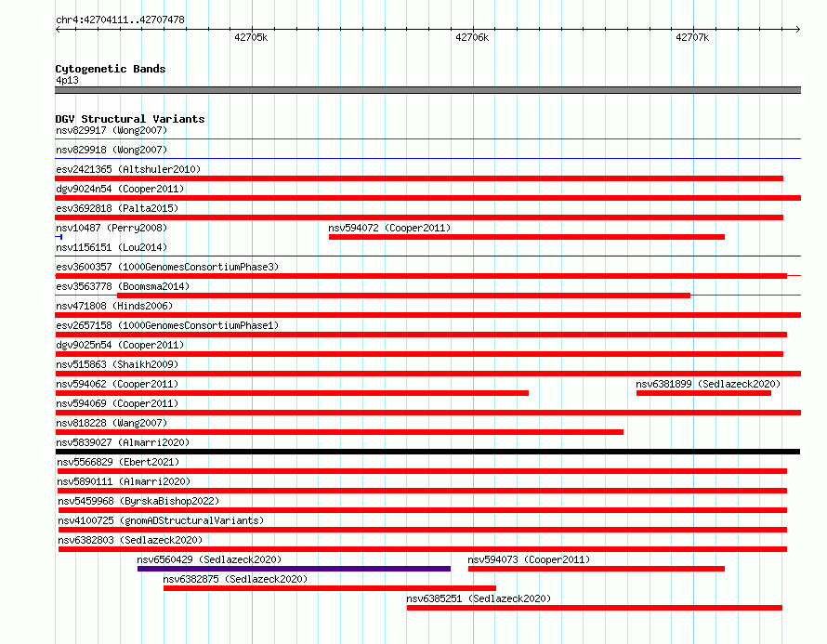Select the purple nsv6560429 variant bar

coord(295,569)
